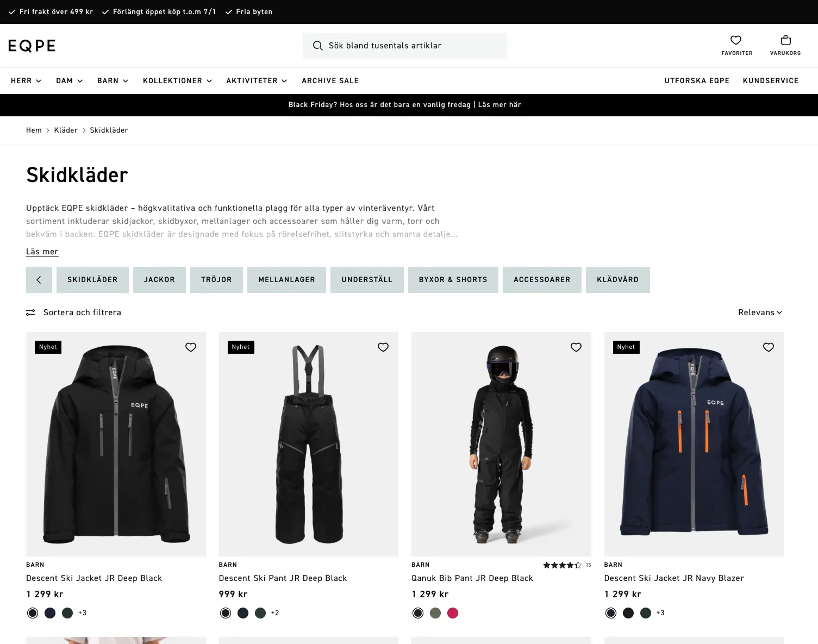Viewport: 818px width, 644px height.
Task: Open ARCHIVE SALE in the navigation
Action: click(330, 81)
